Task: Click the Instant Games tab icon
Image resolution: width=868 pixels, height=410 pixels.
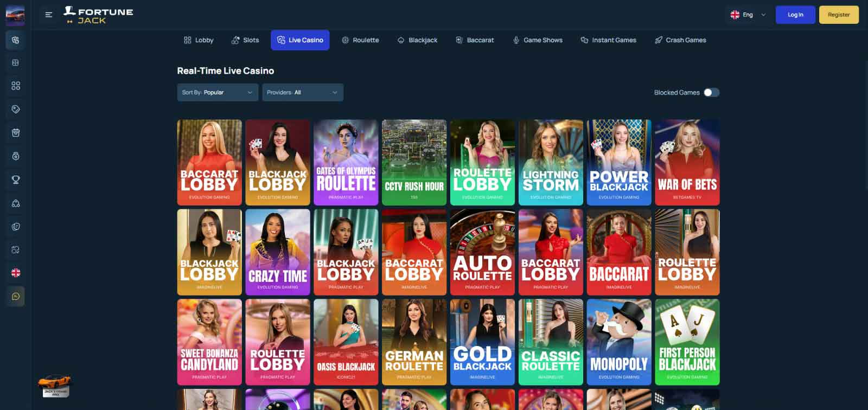Action: (584, 40)
